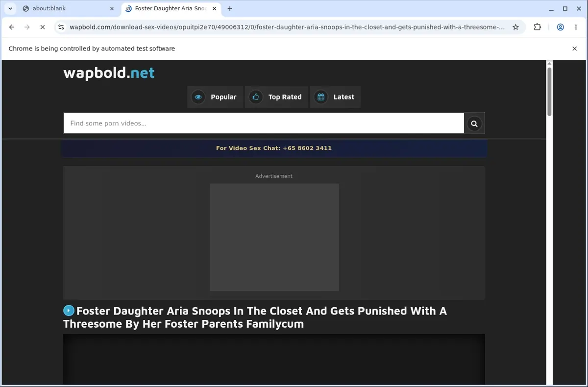Dismiss the automated test software infobar
The width and height of the screenshot is (588, 387).
point(575,48)
